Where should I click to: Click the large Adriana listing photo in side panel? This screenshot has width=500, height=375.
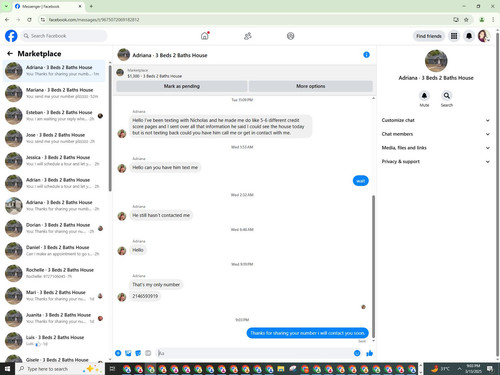click(436, 61)
